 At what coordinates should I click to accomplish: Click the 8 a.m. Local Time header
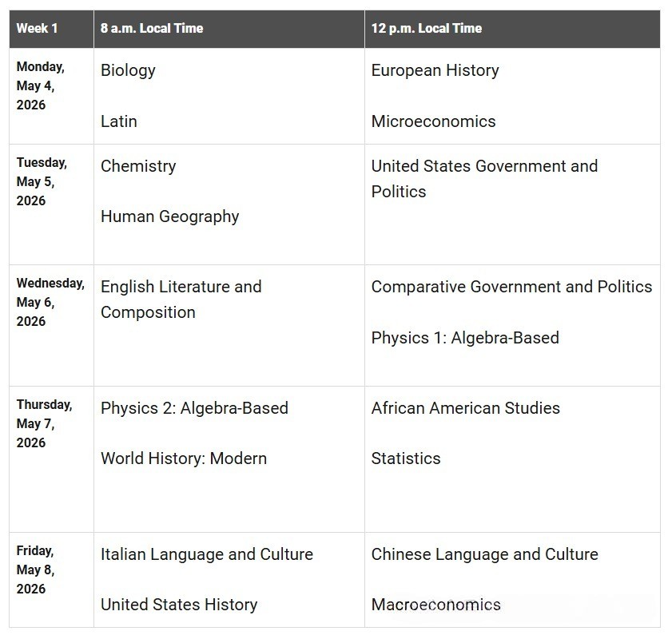[152, 28]
